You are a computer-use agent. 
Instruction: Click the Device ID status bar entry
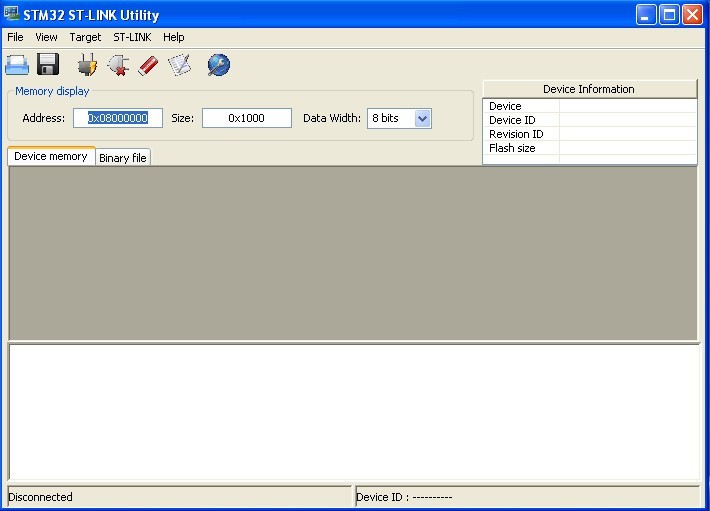(x=404, y=497)
